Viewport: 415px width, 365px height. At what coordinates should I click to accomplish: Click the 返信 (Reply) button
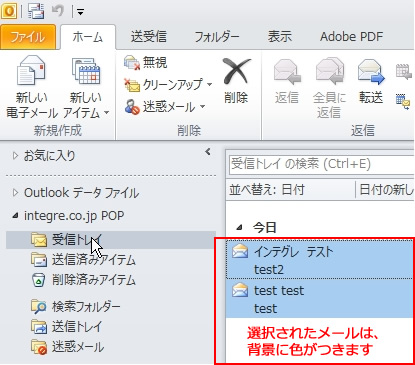click(x=287, y=81)
